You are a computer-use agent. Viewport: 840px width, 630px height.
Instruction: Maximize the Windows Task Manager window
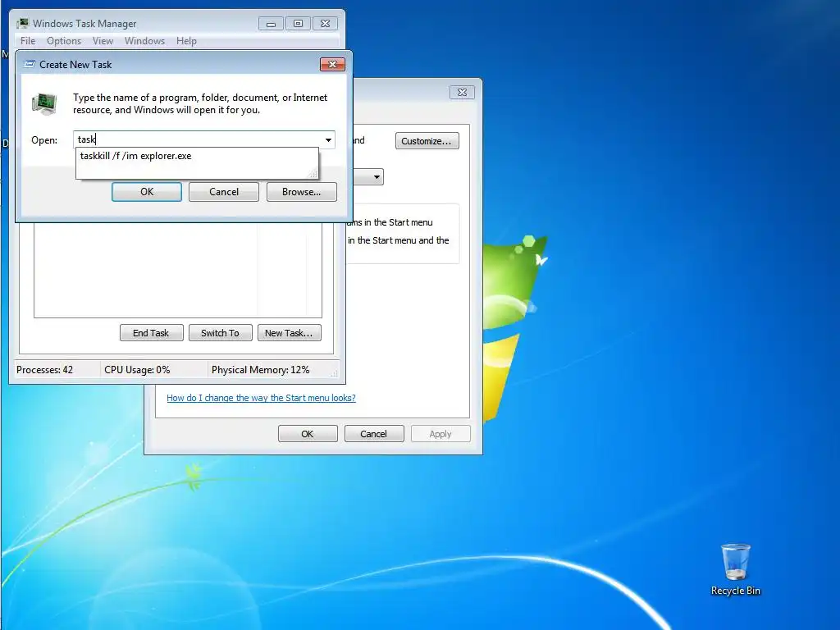(299, 24)
